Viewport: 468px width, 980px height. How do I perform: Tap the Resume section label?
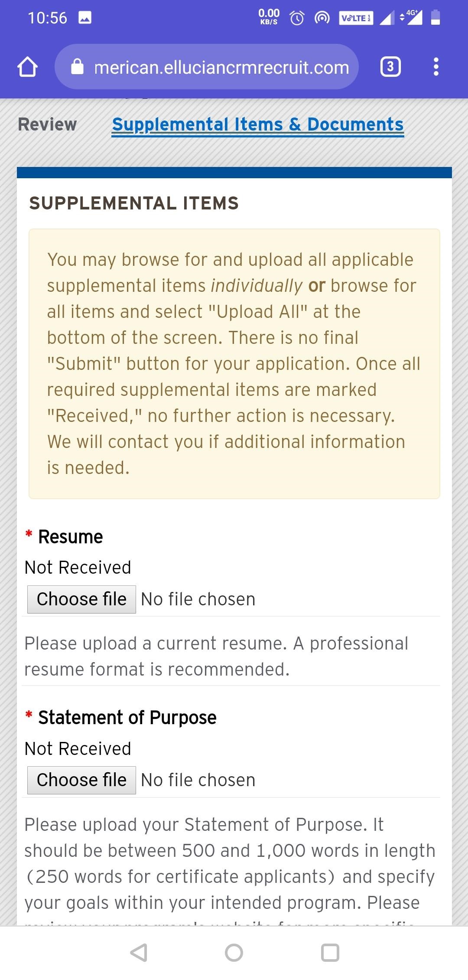click(x=71, y=537)
